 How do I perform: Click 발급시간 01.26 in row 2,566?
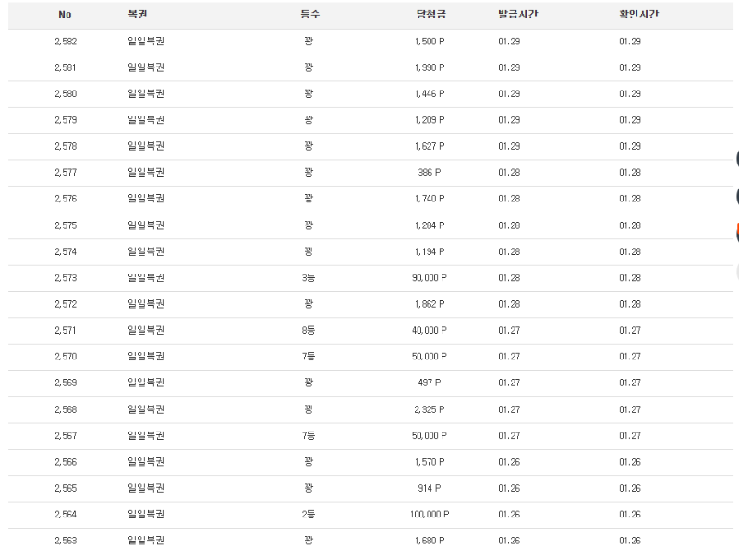click(x=509, y=462)
